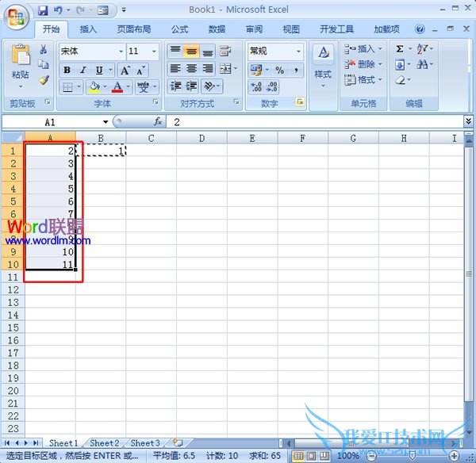Toggle left text alignment

[x=175, y=68]
